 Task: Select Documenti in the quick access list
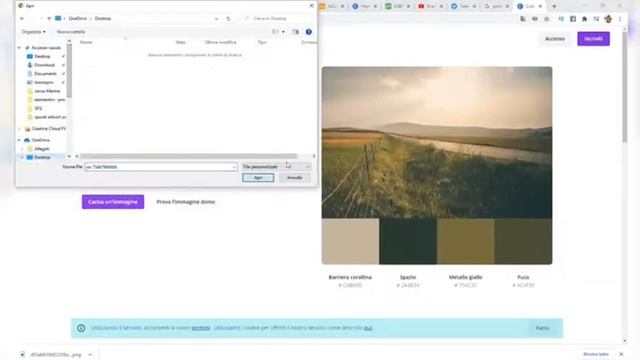click(45, 74)
